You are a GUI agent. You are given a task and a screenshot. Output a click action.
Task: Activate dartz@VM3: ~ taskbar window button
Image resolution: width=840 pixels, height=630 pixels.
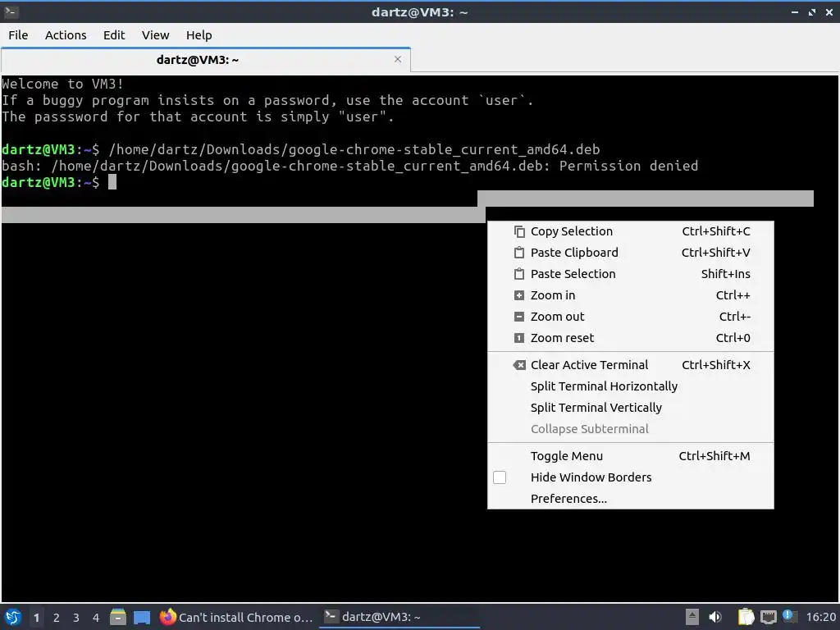tap(399, 617)
